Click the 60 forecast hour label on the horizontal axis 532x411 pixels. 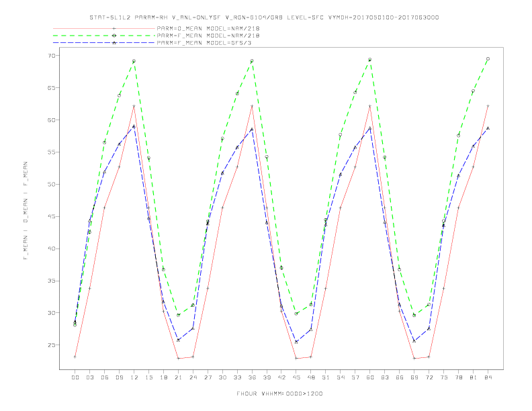[370, 377]
